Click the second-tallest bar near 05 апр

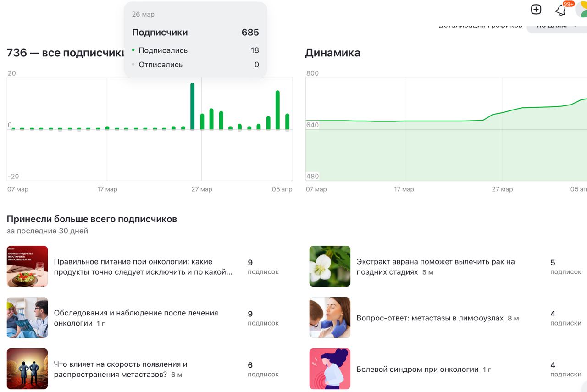tap(277, 110)
